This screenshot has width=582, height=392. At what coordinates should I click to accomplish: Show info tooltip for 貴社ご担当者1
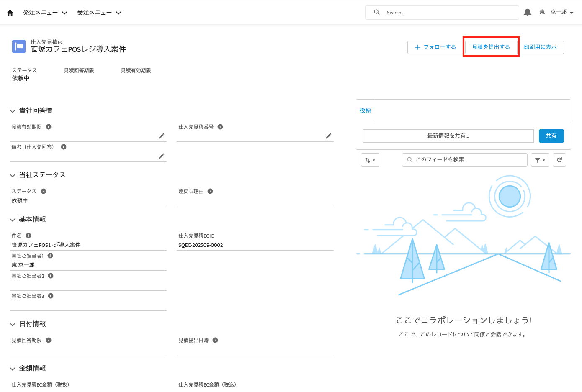[x=50, y=256]
